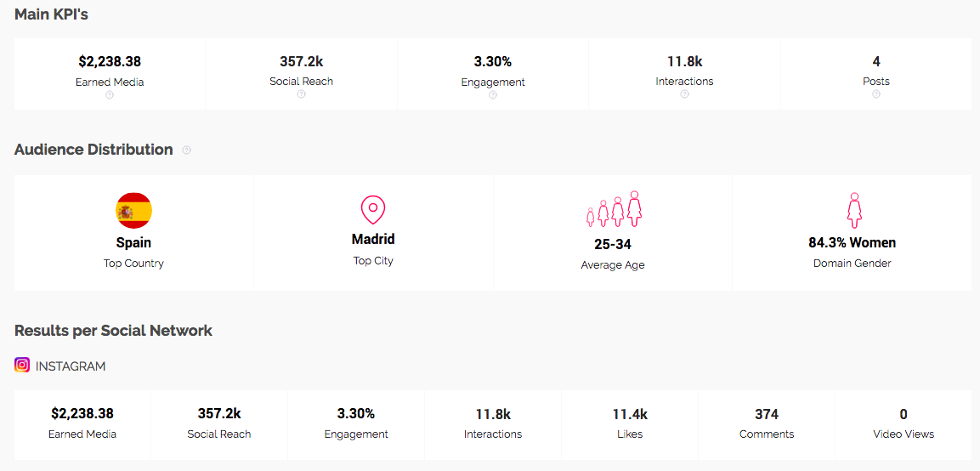
Task: Click the 0 Video Views stat
Action: coord(904,414)
